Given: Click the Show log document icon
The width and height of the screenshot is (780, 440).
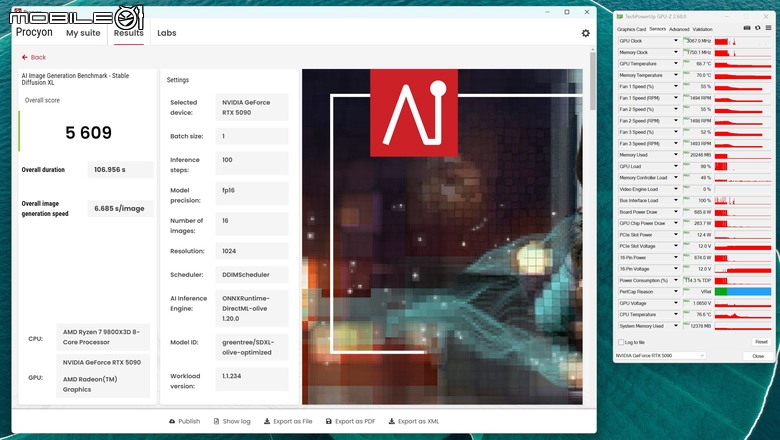Looking at the screenshot, I should pyautogui.click(x=216, y=421).
